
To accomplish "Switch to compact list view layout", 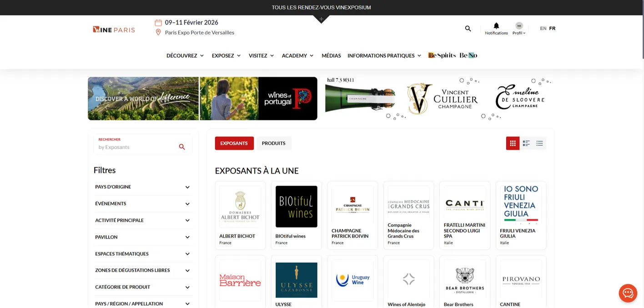I will tap(539, 143).
